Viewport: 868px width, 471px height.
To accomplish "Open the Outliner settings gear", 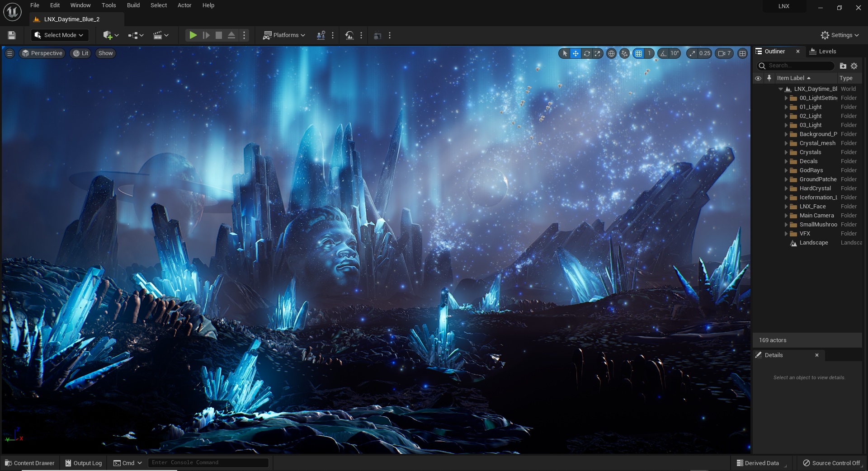I will [854, 66].
